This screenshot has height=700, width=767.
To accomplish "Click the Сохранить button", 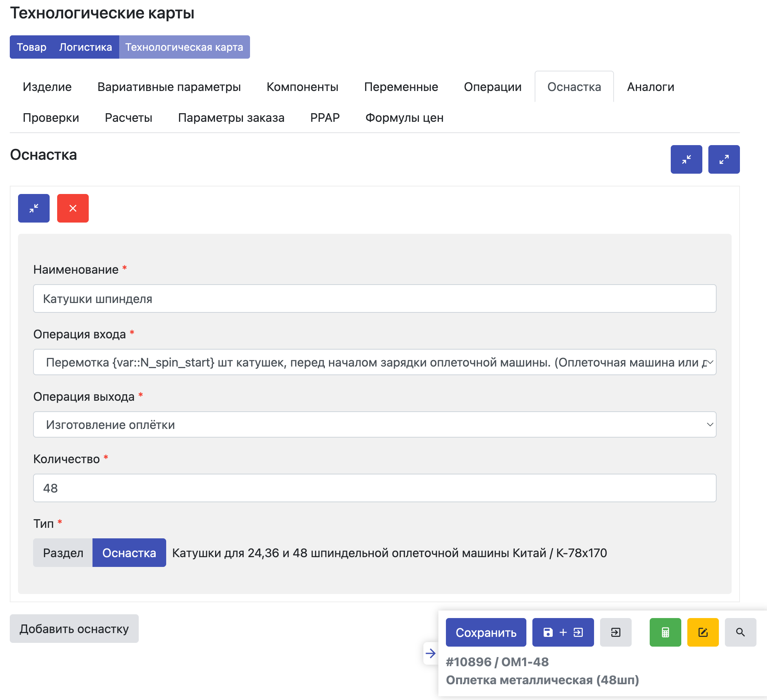I will tap(486, 632).
